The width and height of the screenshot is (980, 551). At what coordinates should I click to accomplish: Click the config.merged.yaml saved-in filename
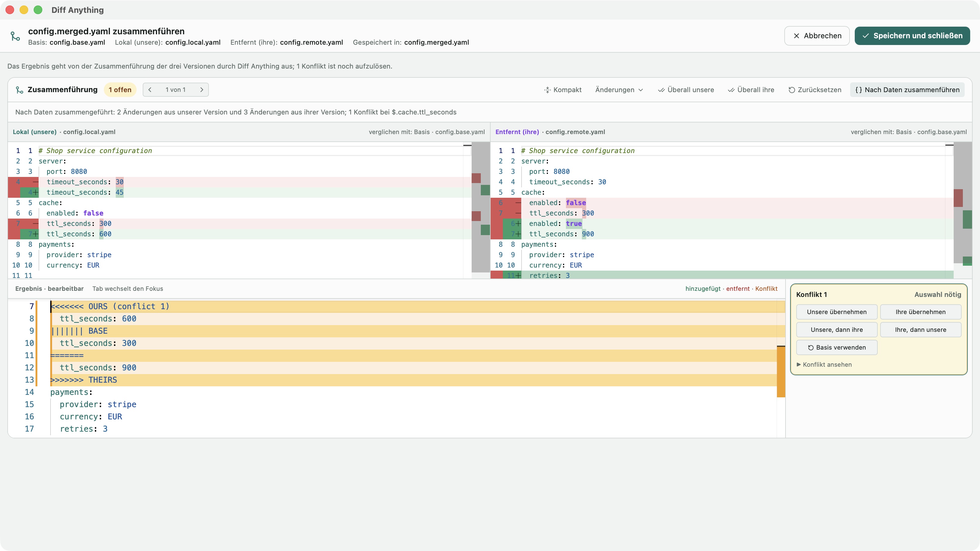click(436, 42)
